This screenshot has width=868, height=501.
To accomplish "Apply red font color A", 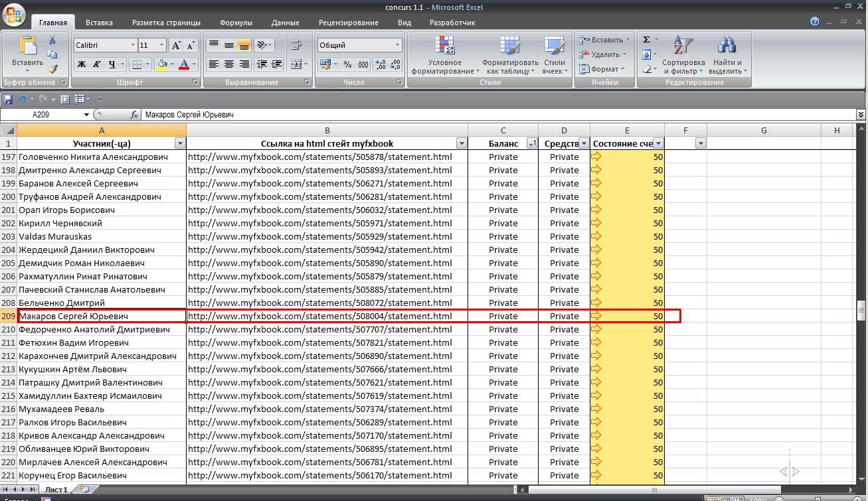I will coord(184,64).
